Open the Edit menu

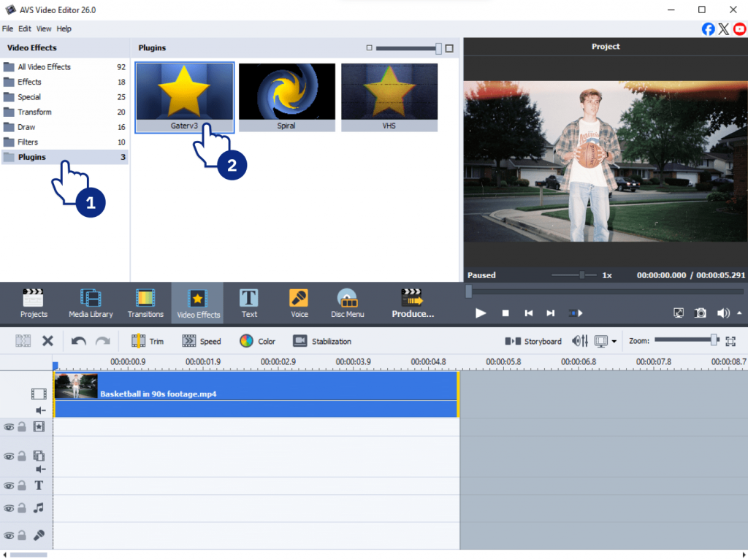coord(25,29)
